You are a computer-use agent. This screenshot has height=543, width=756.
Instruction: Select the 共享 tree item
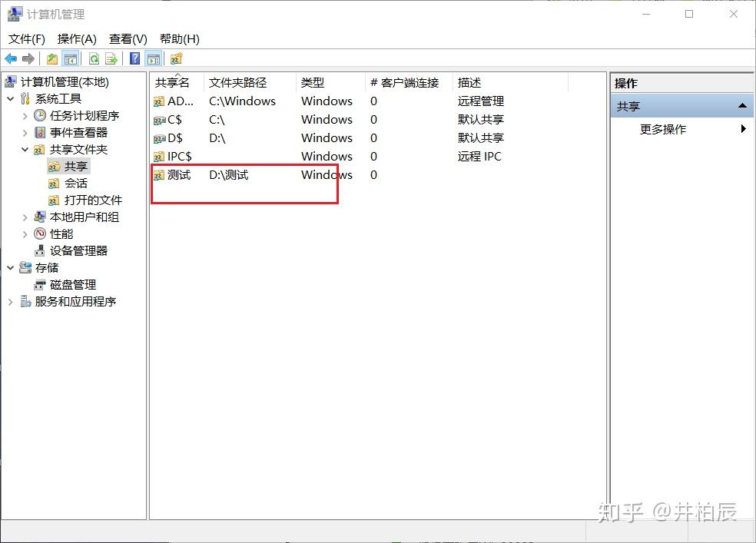pos(76,167)
